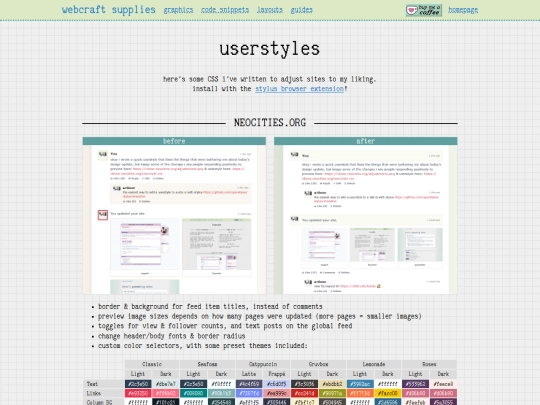Select the Roses theme header cell

[x=429, y=364]
